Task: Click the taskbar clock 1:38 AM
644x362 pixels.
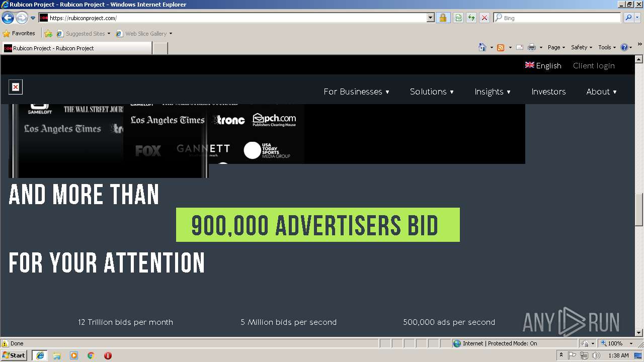Action: click(618, 355)
